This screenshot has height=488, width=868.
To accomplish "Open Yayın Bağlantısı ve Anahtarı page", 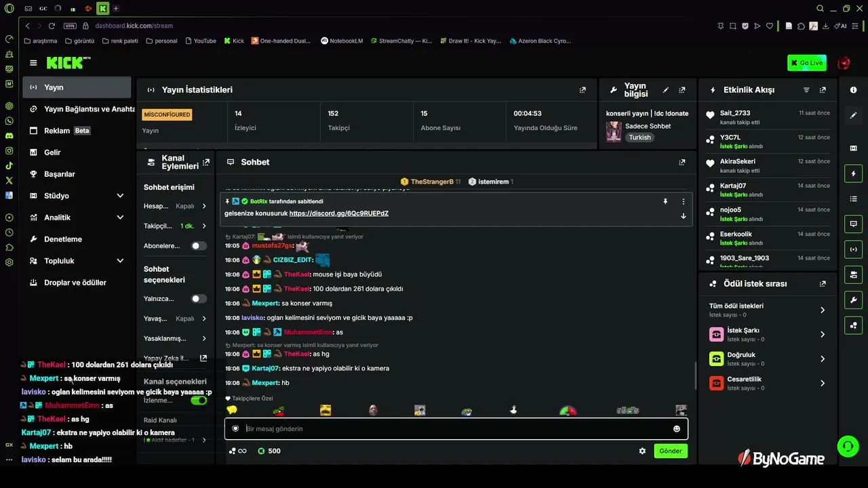I will click(80, 109).
